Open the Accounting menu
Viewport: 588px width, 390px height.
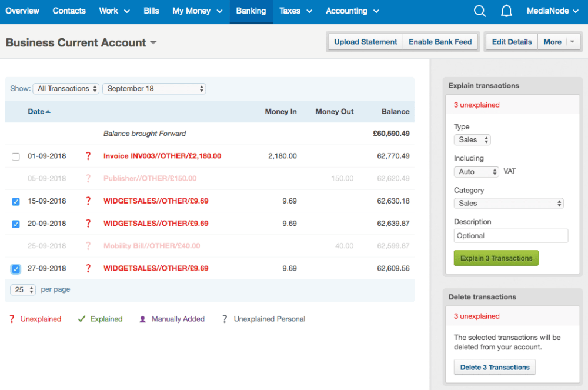click(x=348, y=11)
